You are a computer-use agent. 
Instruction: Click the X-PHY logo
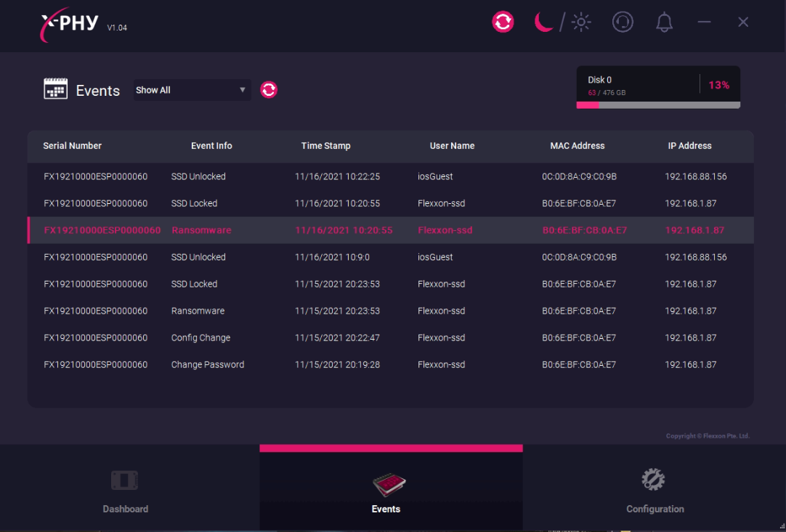[x=70, y=23]
